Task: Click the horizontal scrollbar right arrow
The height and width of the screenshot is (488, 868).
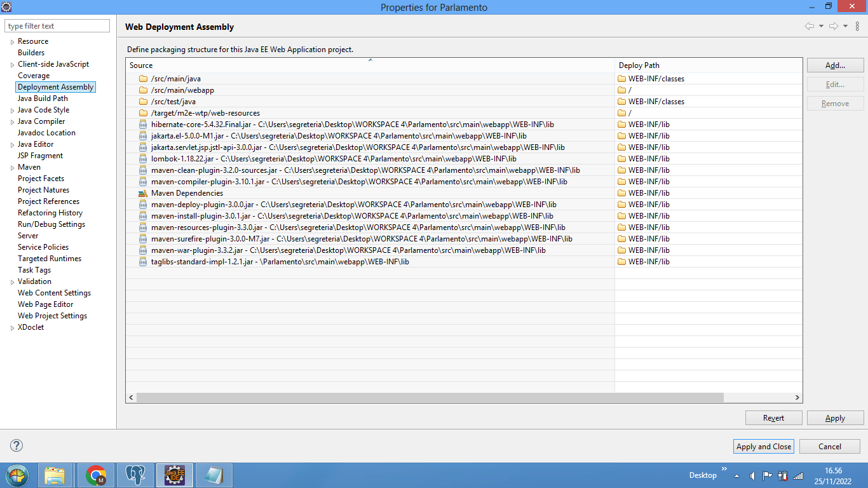Action: click(x=797, y=397)
